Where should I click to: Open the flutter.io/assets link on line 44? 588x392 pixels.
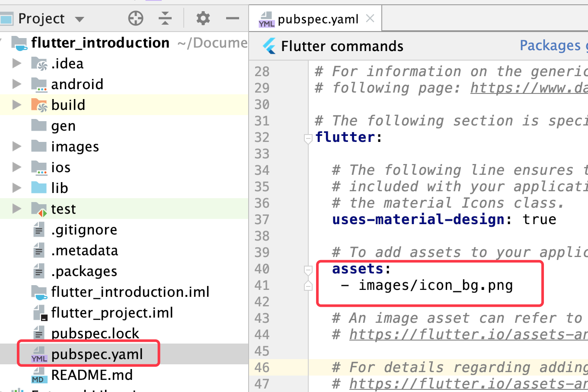pyautogui.click(x=469, y=334)
